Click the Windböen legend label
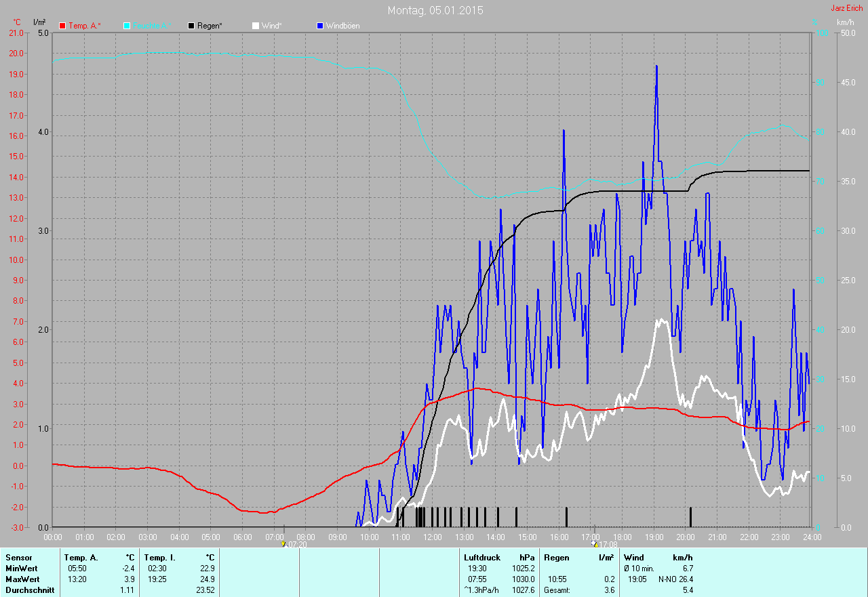This screenshot has height=597, width=868. 342,26
